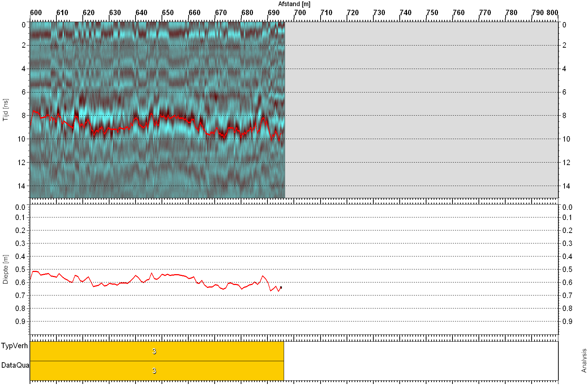588x389 pixels.
Task: Click the vertical 'Analysis' label
Action: [584, 360]
